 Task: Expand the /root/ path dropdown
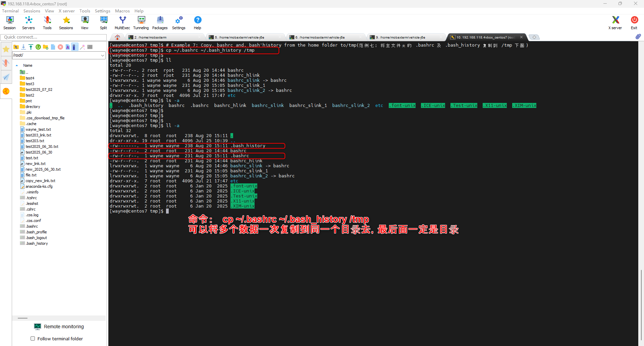click(103, 55)
